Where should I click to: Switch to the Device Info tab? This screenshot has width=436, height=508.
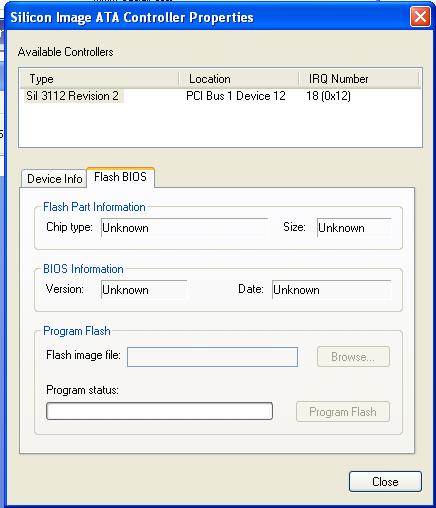pyautogui.click(x=54, y=179)
